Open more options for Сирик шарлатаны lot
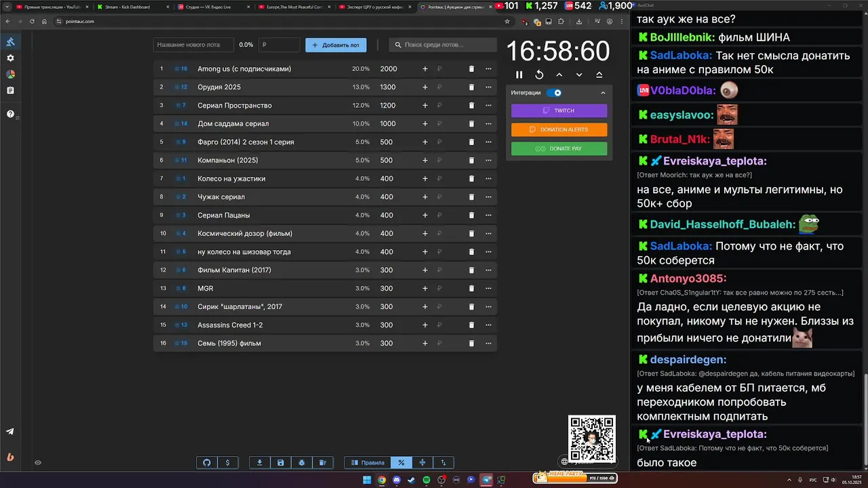Viewport: 868px width, 488px height. [x=488, y=307]
